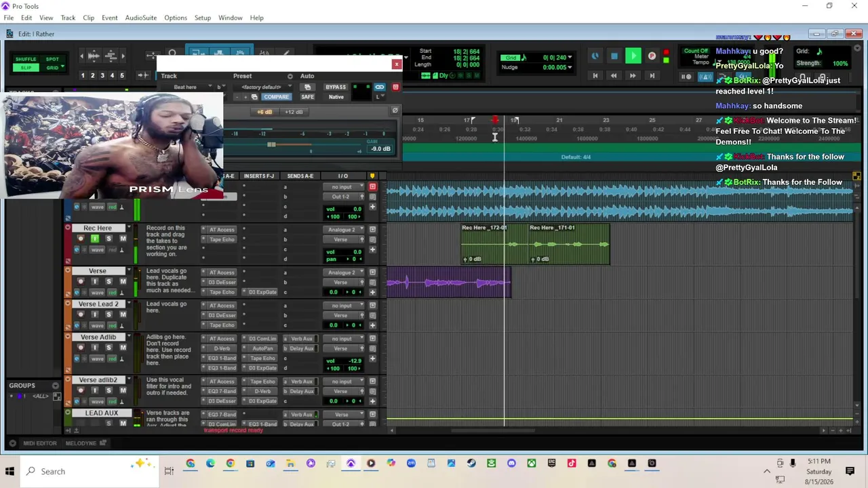Click horizontal zoom out arrow
This screenshot has width=868, height=488.
[82, 56]
